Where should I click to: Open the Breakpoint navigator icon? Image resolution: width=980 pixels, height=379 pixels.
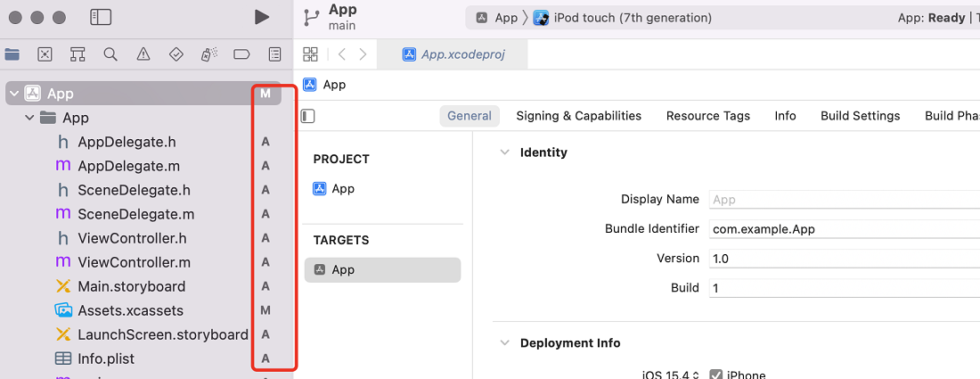coord(241,54)
